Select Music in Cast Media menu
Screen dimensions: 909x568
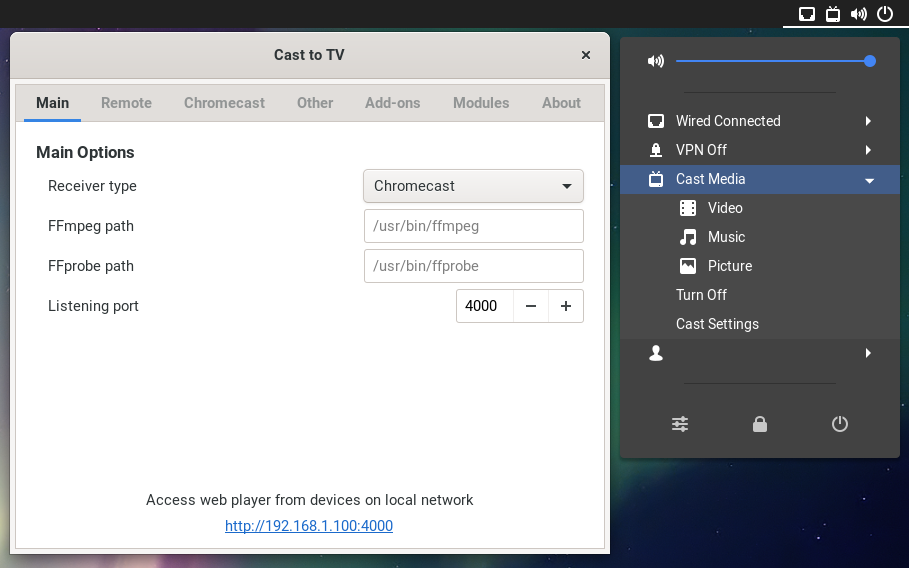pos(759,237)
